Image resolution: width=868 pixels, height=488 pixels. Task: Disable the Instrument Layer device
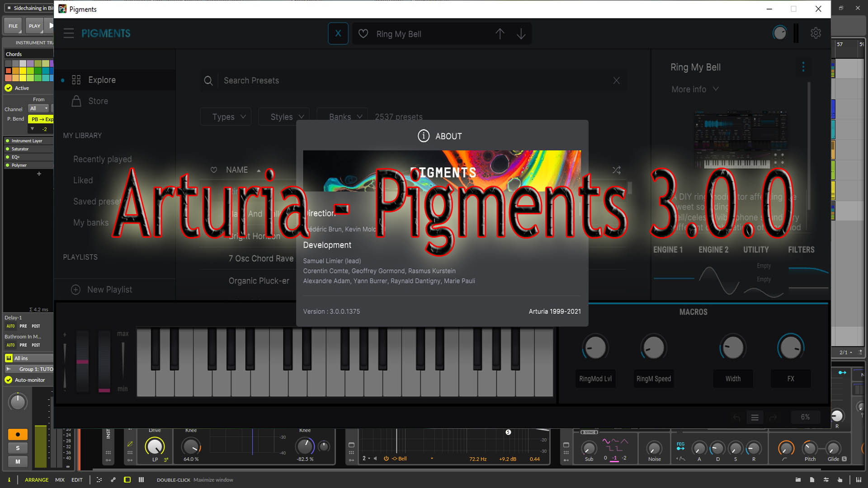[7, 141]
